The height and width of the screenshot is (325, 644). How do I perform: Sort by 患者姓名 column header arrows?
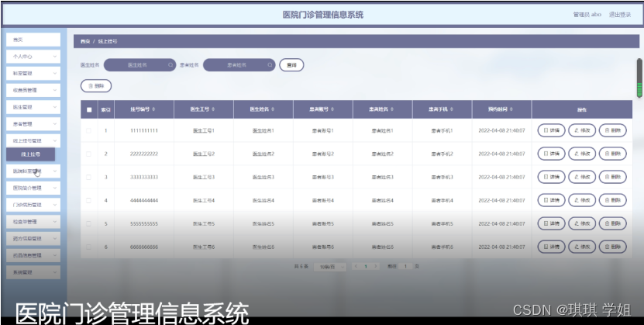392,109
